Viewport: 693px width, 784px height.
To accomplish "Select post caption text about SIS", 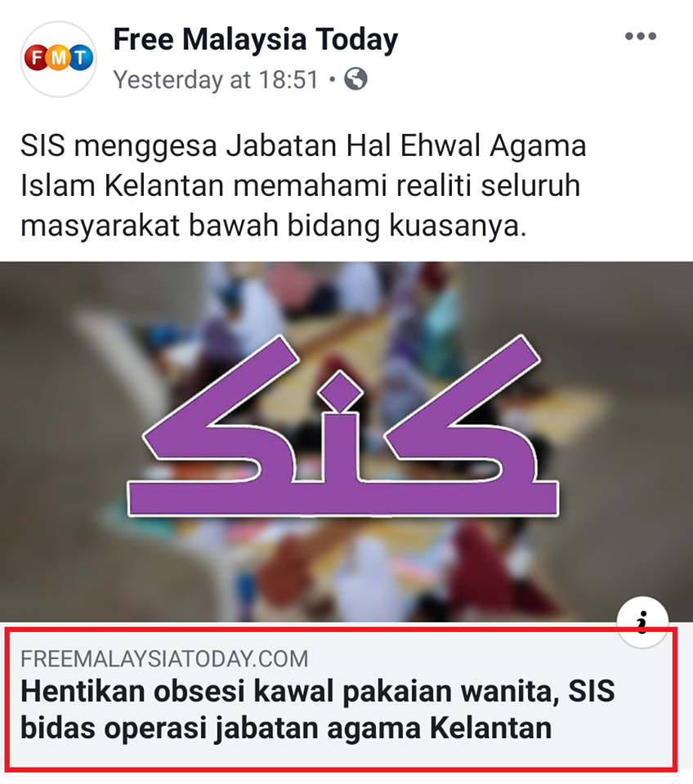I will coord(303,185).
